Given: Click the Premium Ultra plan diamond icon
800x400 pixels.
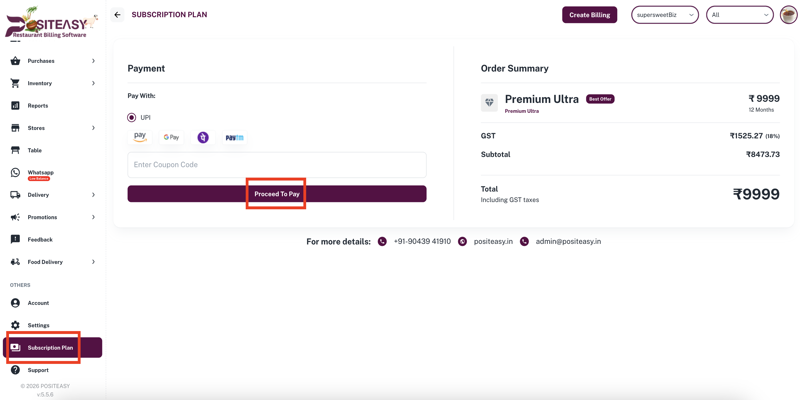Looking at the screenshot, I should click(489, 103).
